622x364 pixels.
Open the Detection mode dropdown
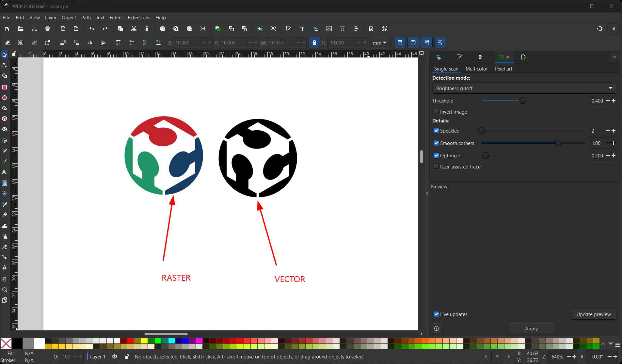click(x=524, y=88)
